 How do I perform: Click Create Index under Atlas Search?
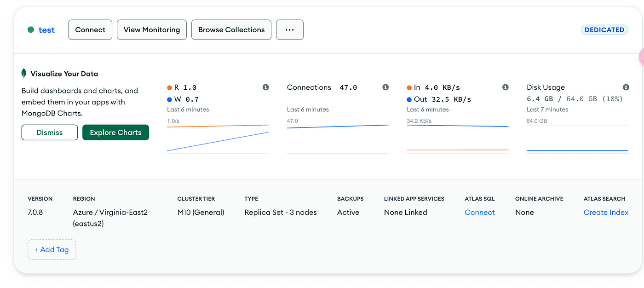[606, 212]
